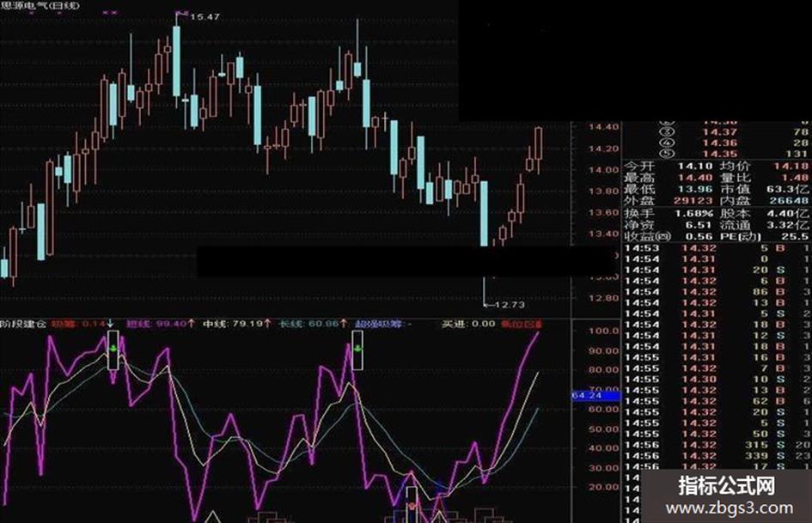
Task: Click the 超强吸筹 indicator label
Action: [380, 324]
